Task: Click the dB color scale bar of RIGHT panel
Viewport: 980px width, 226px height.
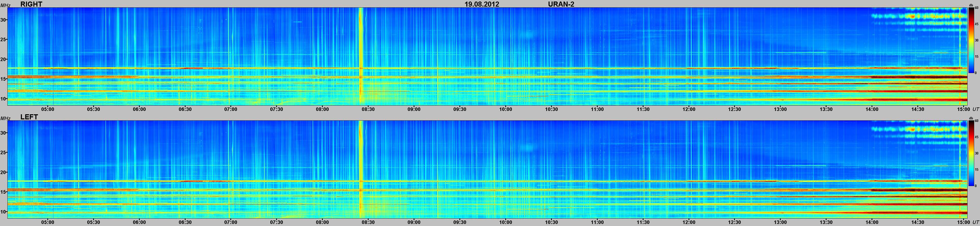Action: pyautogui.click(x=971, y=40)
